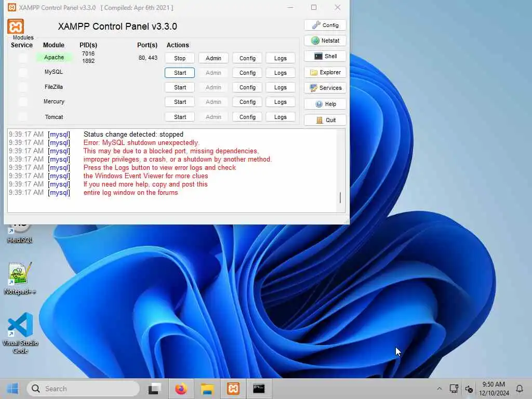Toggle the FileZilla service checkbox

(x=23, y=87)
